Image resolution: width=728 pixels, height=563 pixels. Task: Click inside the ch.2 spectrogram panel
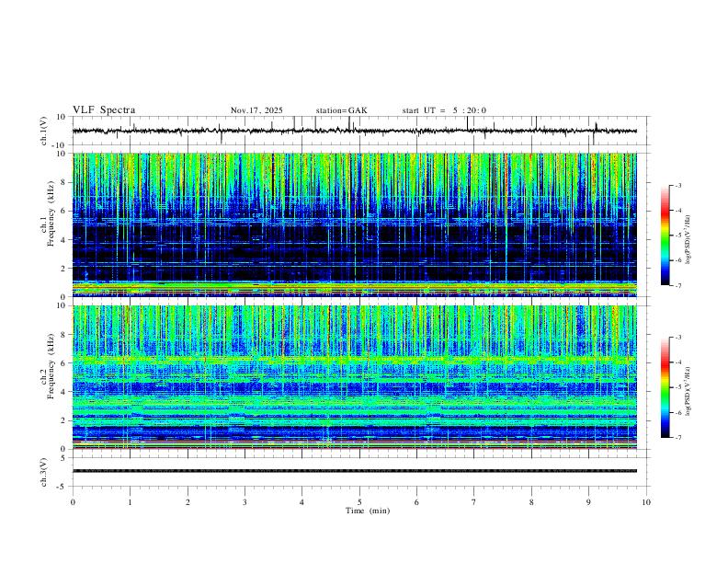pyautogui.click(x=355, y=377)
